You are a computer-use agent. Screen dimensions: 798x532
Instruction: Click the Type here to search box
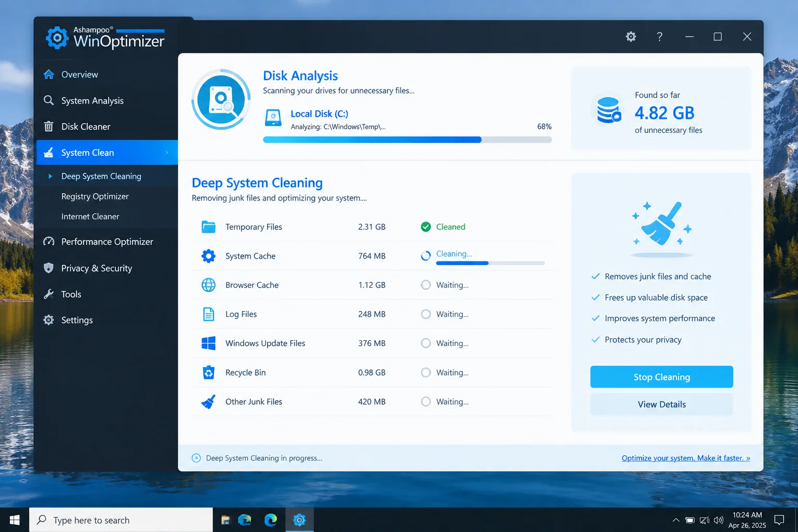point(121,520)
